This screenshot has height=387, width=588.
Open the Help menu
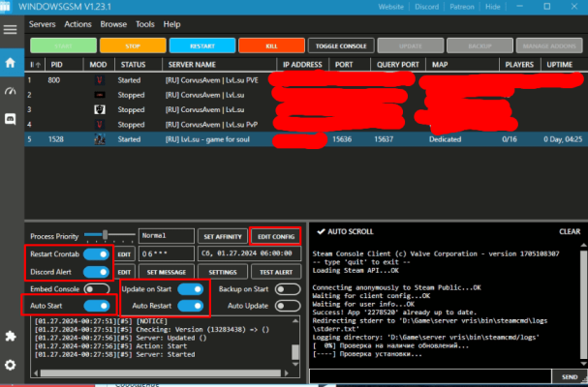tap(171, 24)
